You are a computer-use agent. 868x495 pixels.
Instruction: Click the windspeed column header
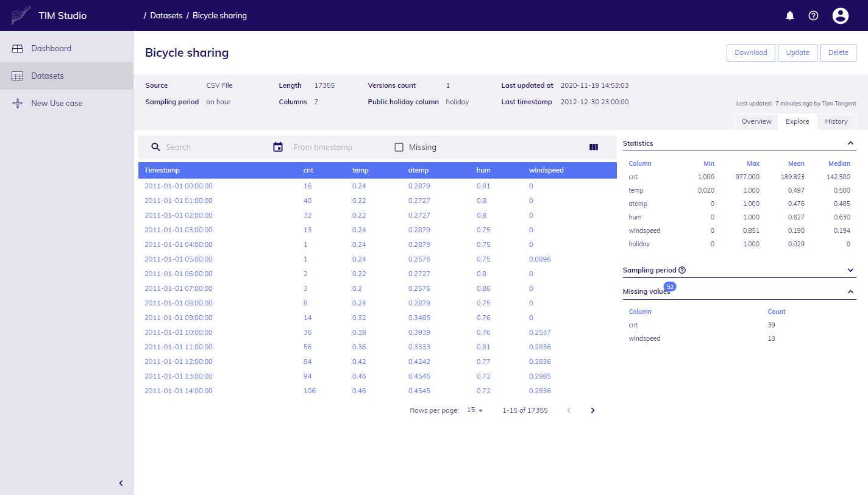click(546, 170)
